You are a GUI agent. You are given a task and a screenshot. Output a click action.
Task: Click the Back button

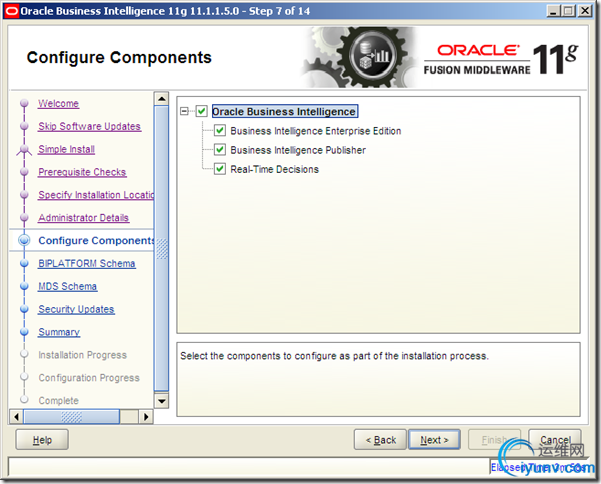[380, 440]
